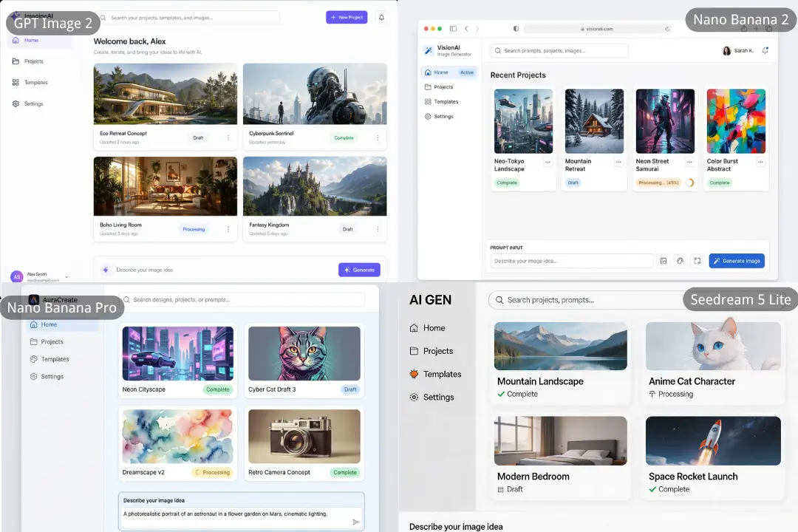Open the Boho Living Room options menu
This screenshot has width=798, height=532.
coord(228,229)
